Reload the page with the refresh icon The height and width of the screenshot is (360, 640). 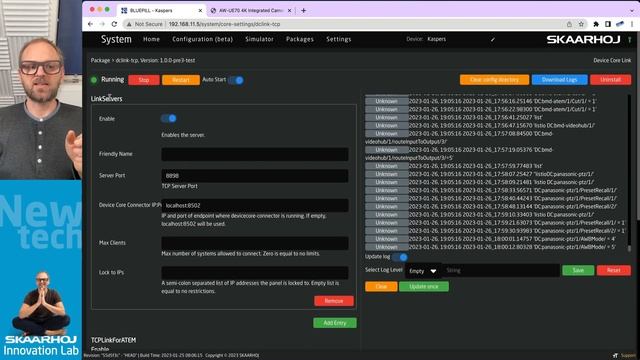coord(114,24)
